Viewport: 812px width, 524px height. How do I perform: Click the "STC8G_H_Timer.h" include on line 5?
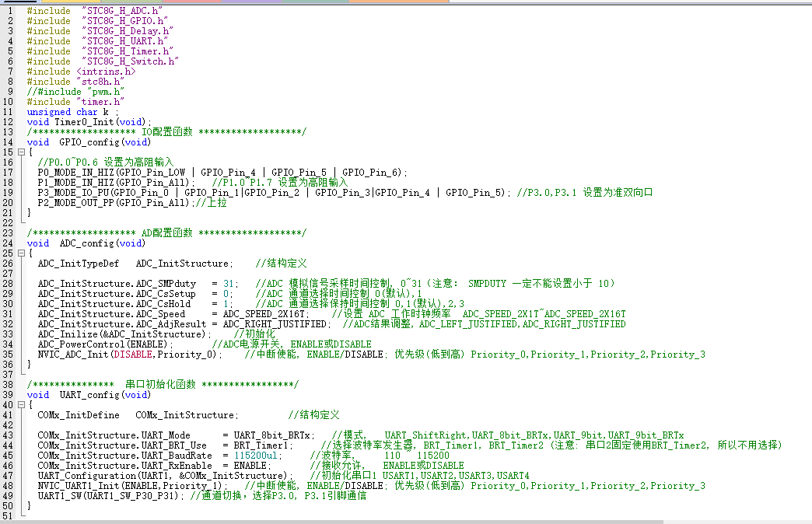click(x=127, y=51)
